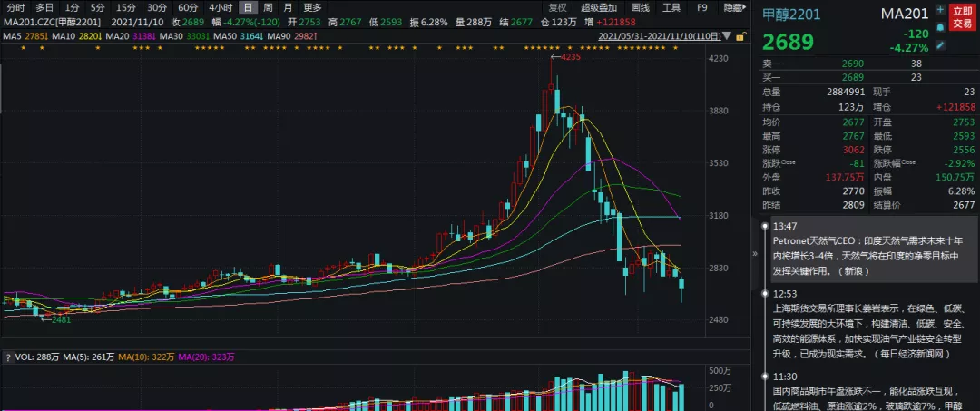Select the 60分 timeframe tab
Image resolution: width=980 pixels, height=411 pixels.
click(188, 7)
